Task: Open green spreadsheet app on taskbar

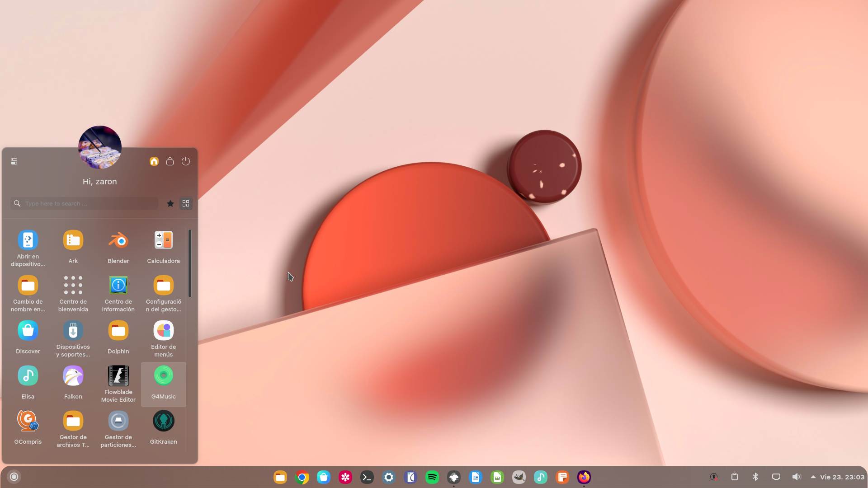Action: [x=497, y=477]
